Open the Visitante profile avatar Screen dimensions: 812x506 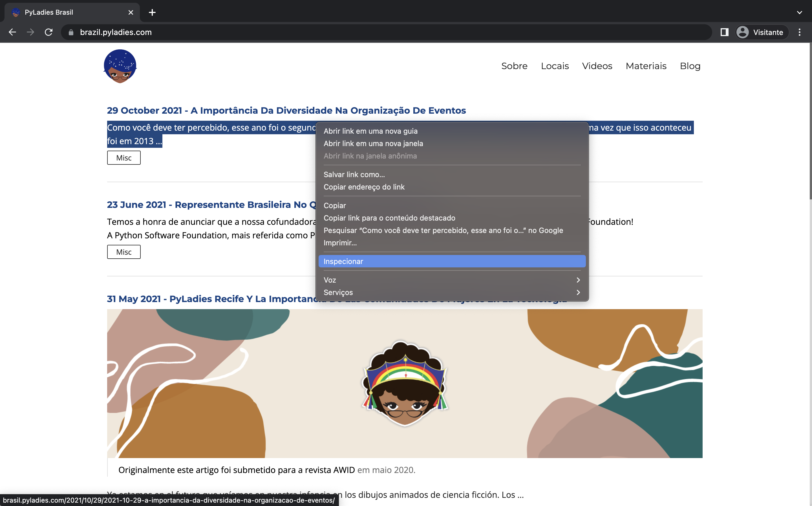[x=742, y=32]
